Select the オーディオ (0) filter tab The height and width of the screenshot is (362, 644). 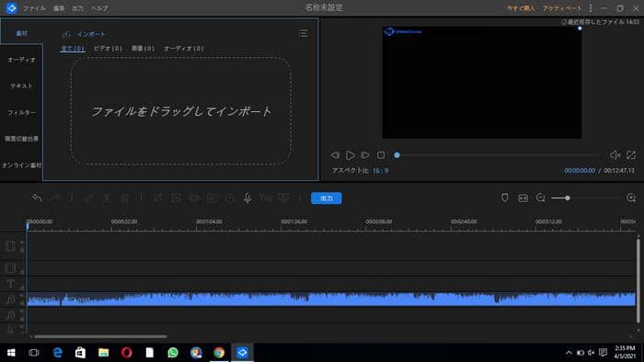click(x=183, y=48)
